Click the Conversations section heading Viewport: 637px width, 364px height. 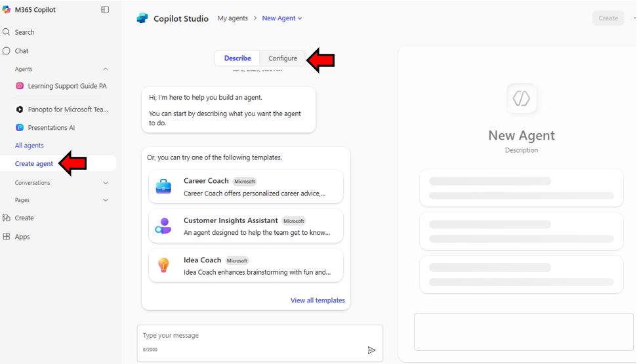click(33, 183)
